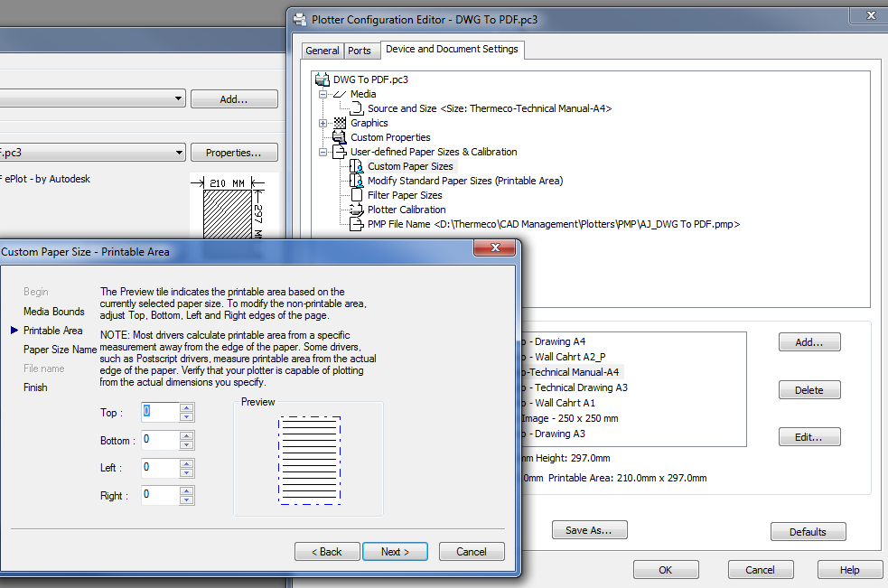Click Next in the paper size wizard
Screen dimensions: 888x588
point(395,552)
